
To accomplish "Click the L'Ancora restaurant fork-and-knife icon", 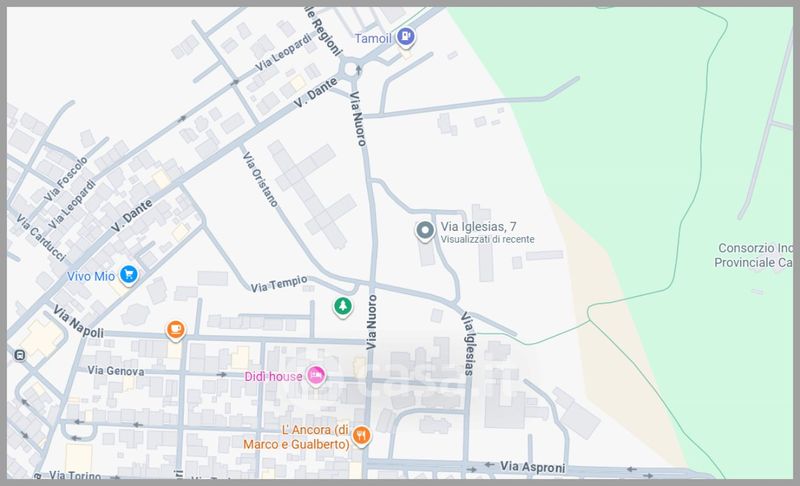I will 362,435.
